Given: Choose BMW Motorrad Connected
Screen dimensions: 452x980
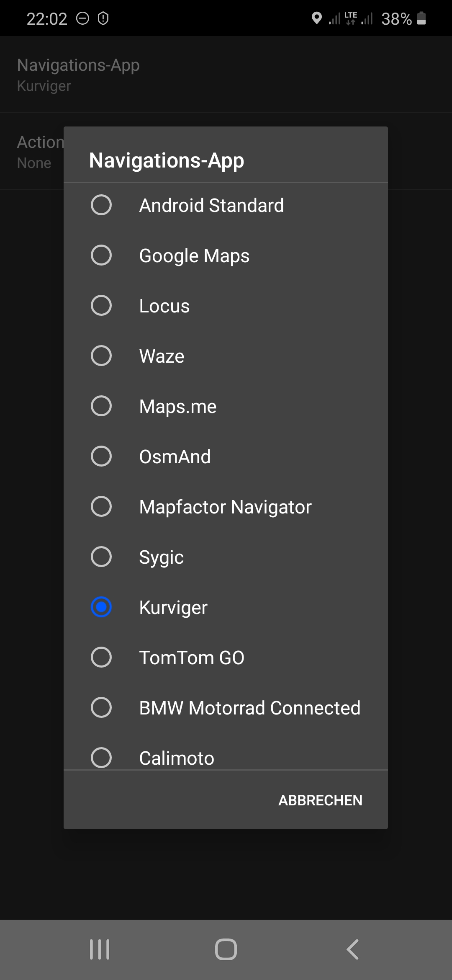Looking at the screenshot, I should pos(101,708).
